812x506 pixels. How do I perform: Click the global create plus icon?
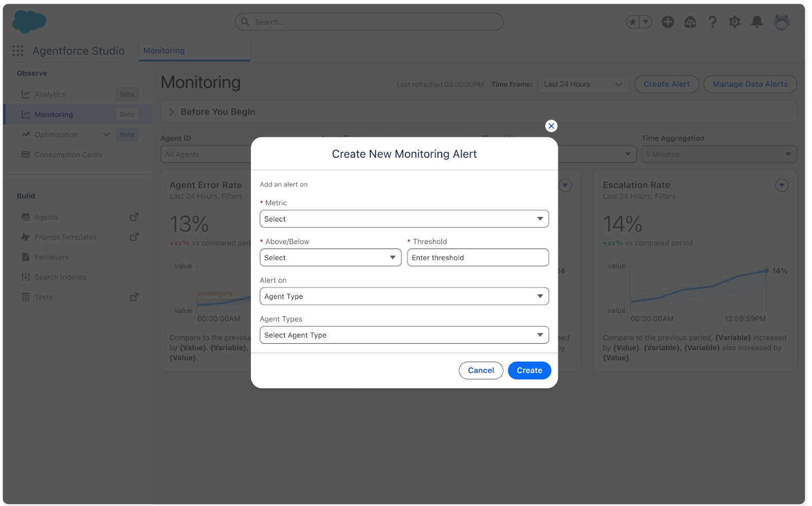pos(667,22)
